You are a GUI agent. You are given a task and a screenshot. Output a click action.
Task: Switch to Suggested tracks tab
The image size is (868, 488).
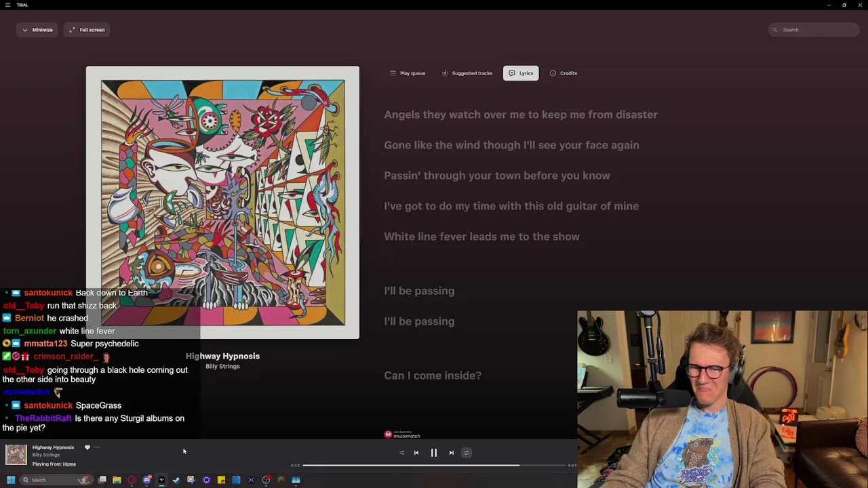coord(467,73)
